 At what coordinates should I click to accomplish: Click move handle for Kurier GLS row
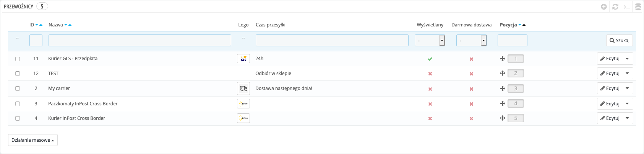pos(503,59)
